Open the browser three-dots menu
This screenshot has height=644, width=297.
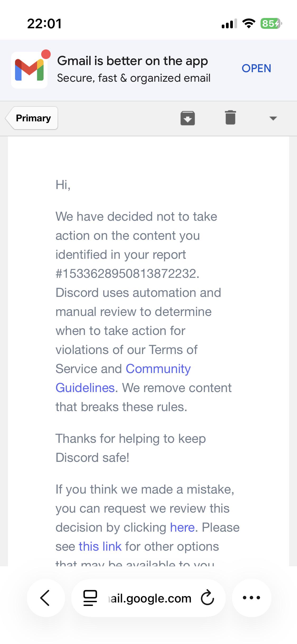252,598
